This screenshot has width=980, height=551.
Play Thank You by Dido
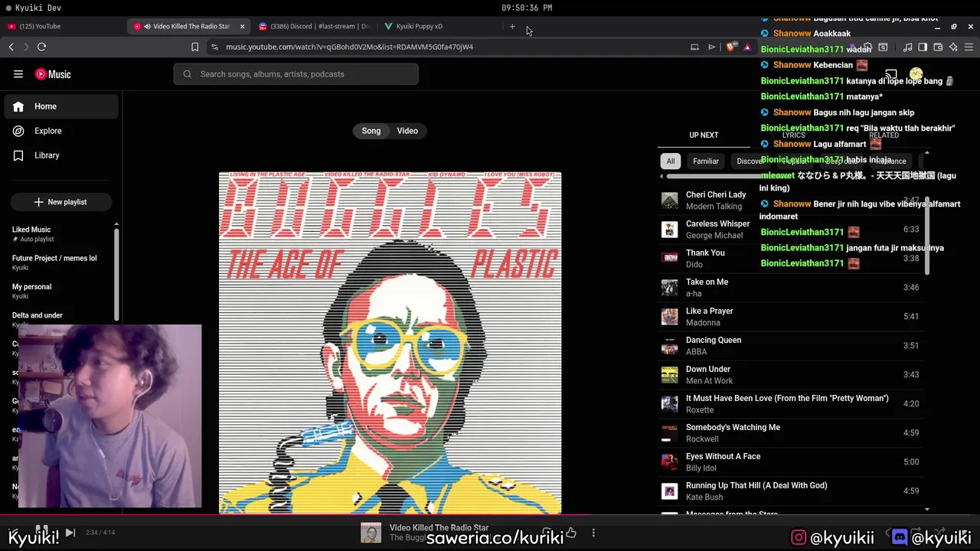791,259
